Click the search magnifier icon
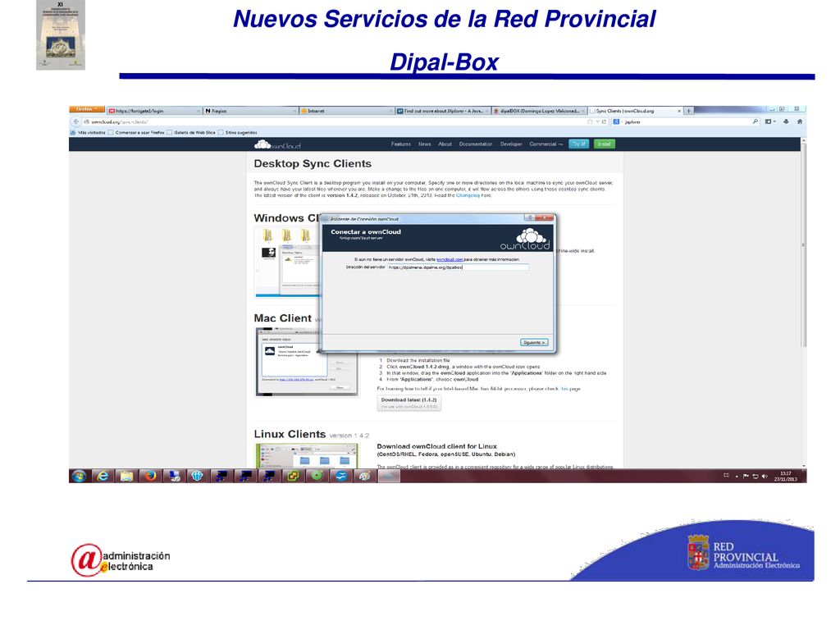 [x=756, y=121]
